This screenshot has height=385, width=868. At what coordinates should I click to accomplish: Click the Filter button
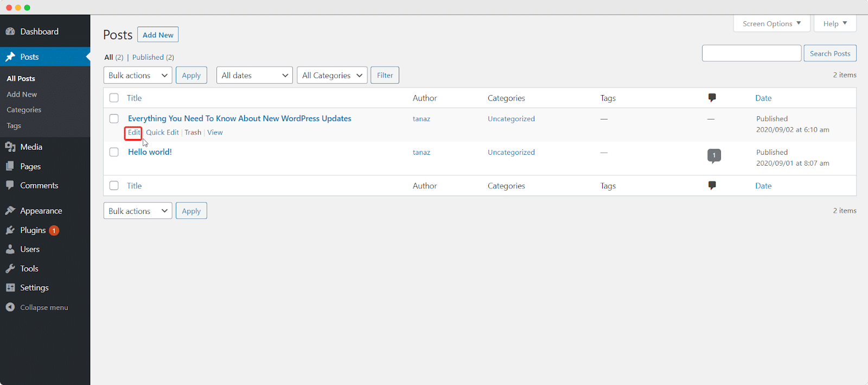385,75
